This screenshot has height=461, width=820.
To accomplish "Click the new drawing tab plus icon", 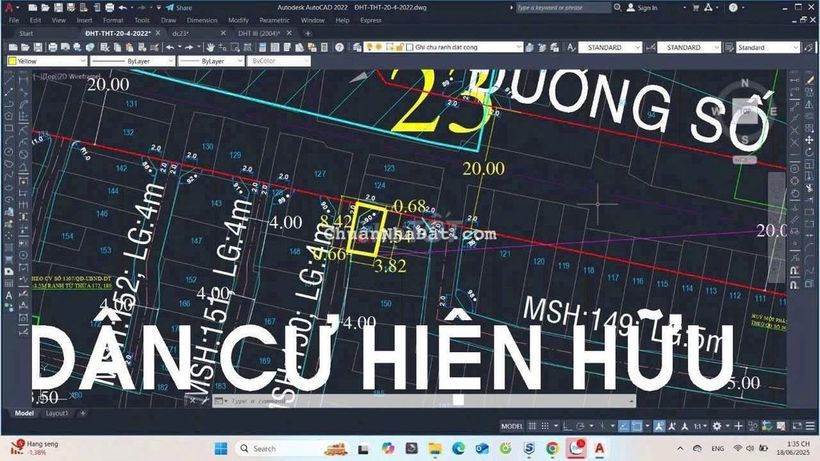I will (307, 33).
